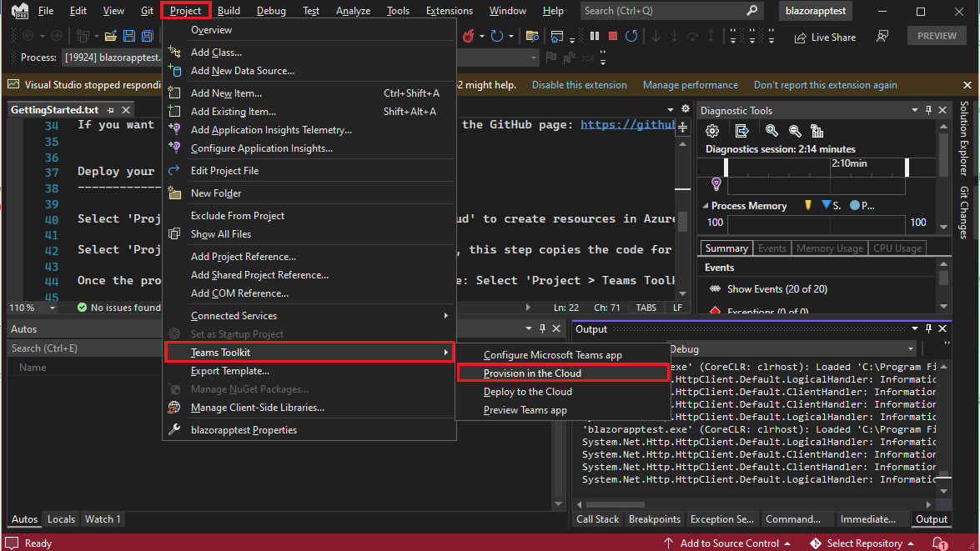Close the yellow notification bar
Image resolution: width=980 pixels, height=551 pixels.
[967, 85]
